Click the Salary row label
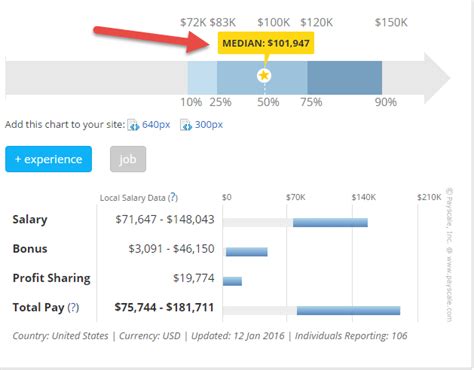This screenshot has height=370, width=474. point(30,219)
